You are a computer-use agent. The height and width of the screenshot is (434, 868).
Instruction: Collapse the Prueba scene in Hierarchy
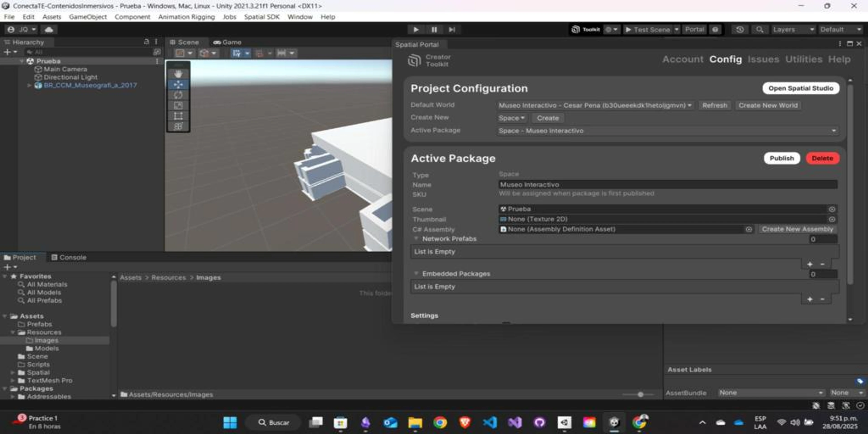click(x=22, y=61)
